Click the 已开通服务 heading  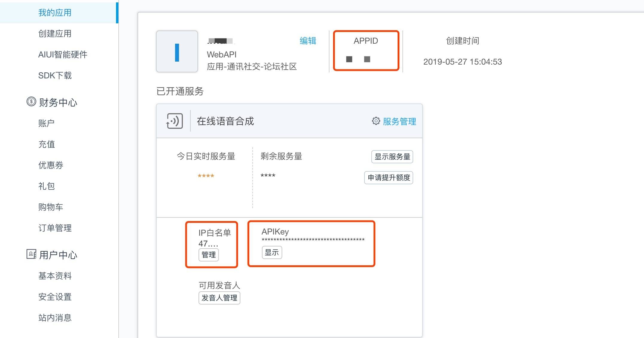(180, 91)
